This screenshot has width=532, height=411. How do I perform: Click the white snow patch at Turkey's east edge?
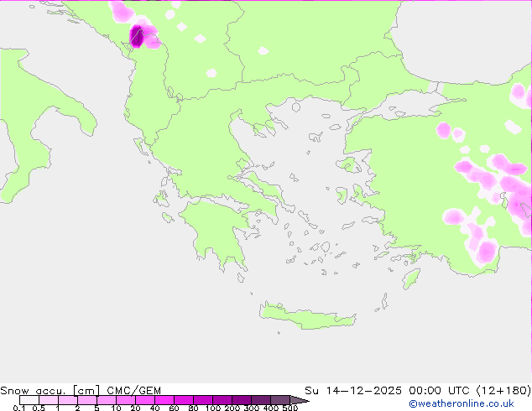[511, 127]
